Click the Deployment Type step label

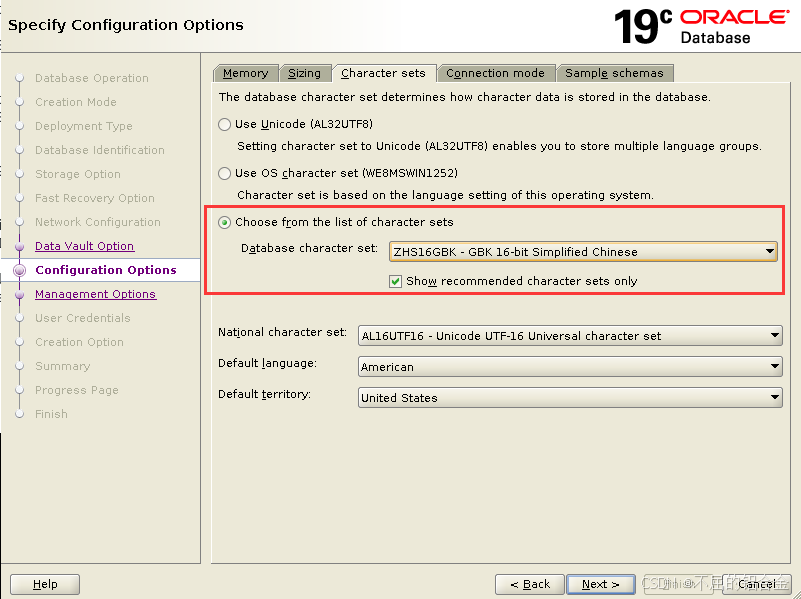pos(84,126)
